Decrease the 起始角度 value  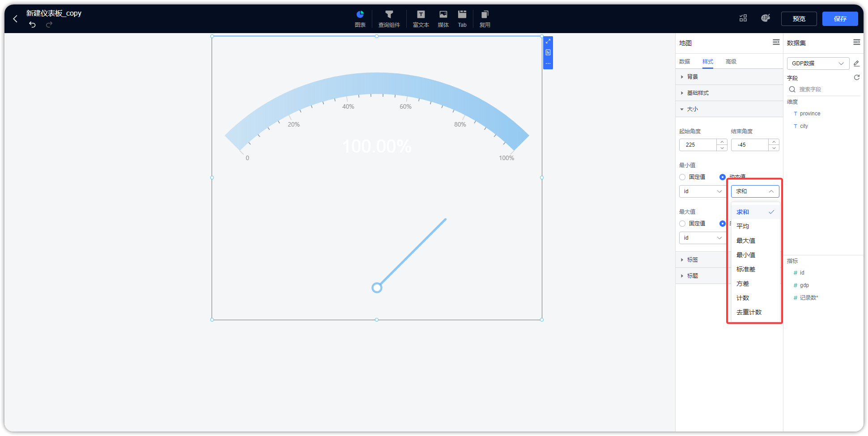tap(722, 148)
